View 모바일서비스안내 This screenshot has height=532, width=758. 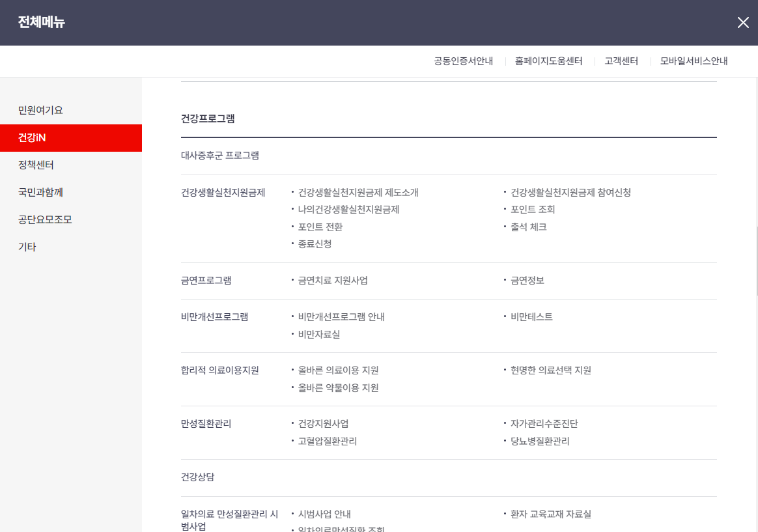pos(693,61)
